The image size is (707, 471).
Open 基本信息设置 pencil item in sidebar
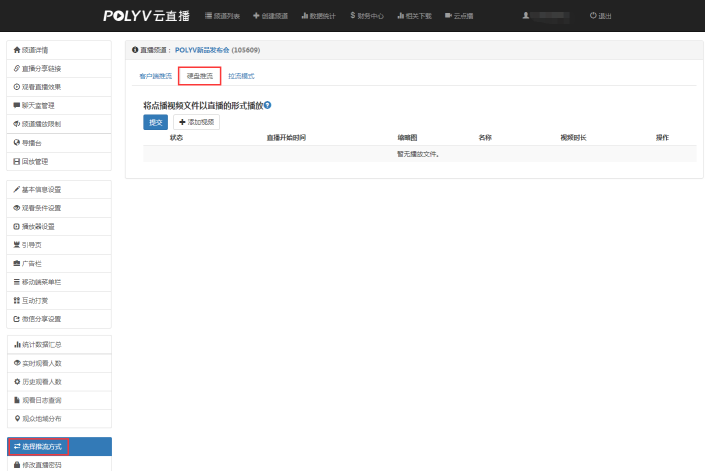click(58, 189)
